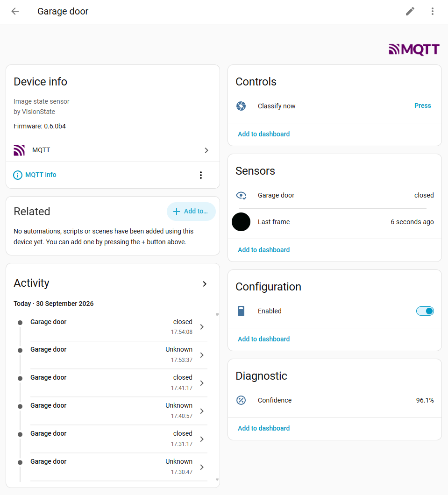The height and width of the screenshot is (495, 448).
Task: Add Diagnostic card to dashboard
Action: coord(263,428)
